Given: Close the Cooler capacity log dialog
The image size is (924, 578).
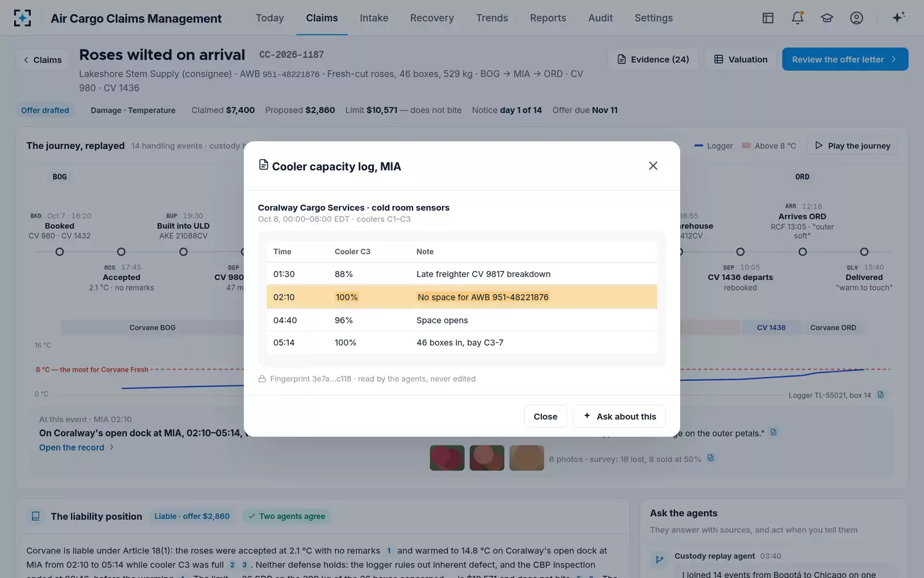Looking at the screenshot, I should point(653,166).
